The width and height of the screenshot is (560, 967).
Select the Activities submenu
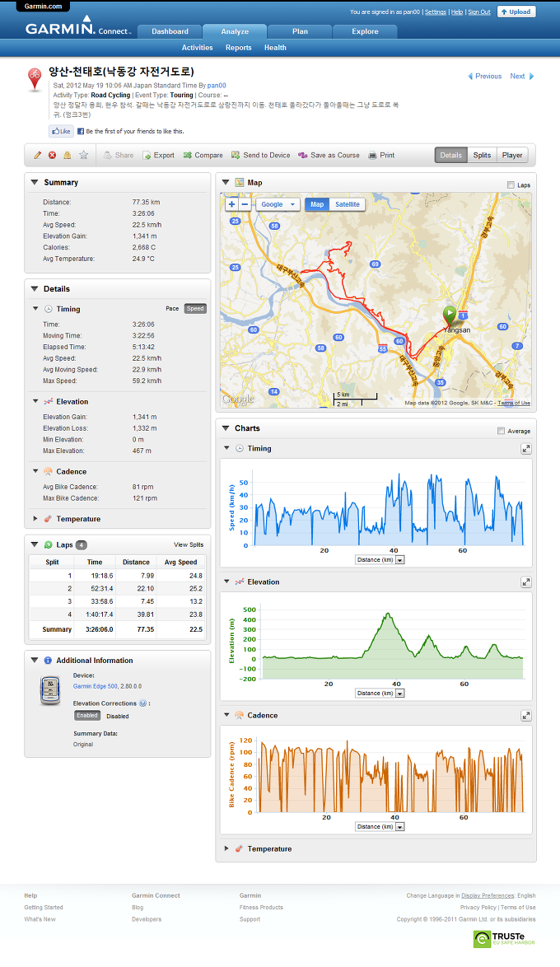pyautogui.click(x=198, y=48)
